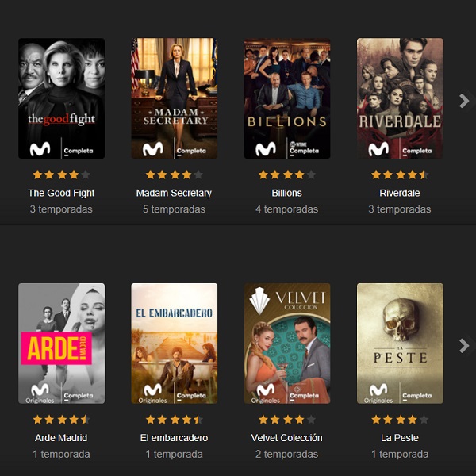Screen dimensions: 476x476
Task: Click the Movistar logo on Billions poster
Action: pyautogui.click(x=266, y=149)
